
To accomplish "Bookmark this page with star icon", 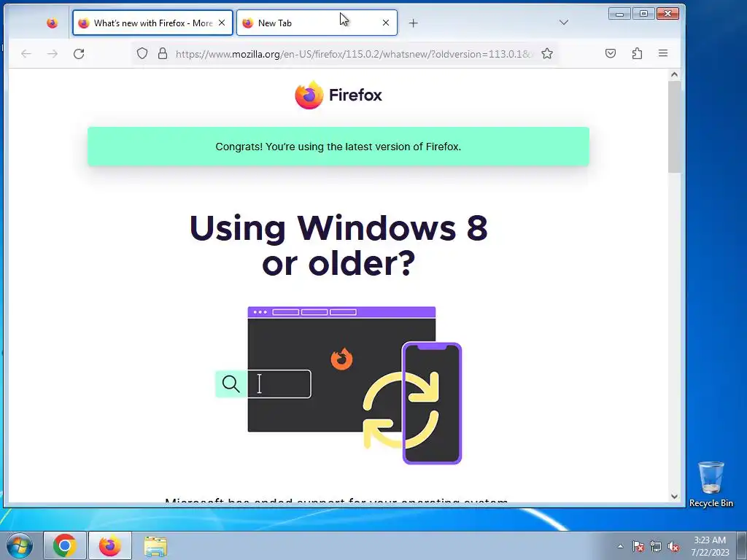I will click(547, 53).
